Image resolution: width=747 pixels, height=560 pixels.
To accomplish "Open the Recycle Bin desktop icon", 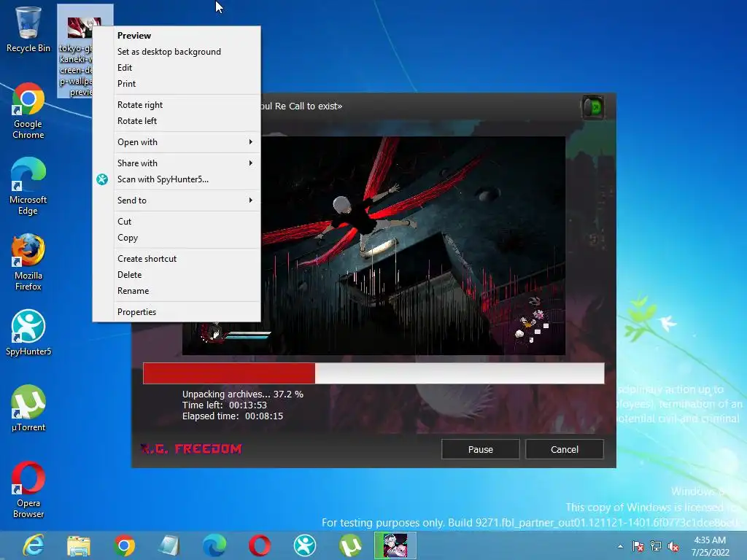I will [x=28, y=28].
